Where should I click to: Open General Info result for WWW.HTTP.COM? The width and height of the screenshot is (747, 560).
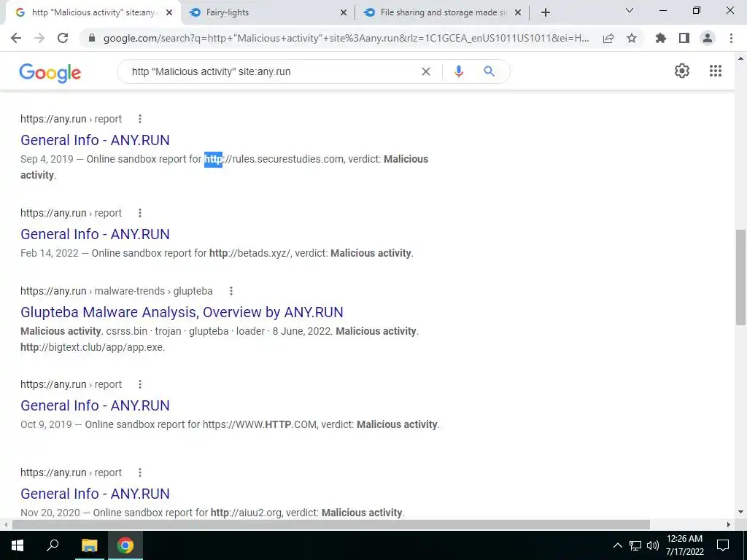pos(95,405)
